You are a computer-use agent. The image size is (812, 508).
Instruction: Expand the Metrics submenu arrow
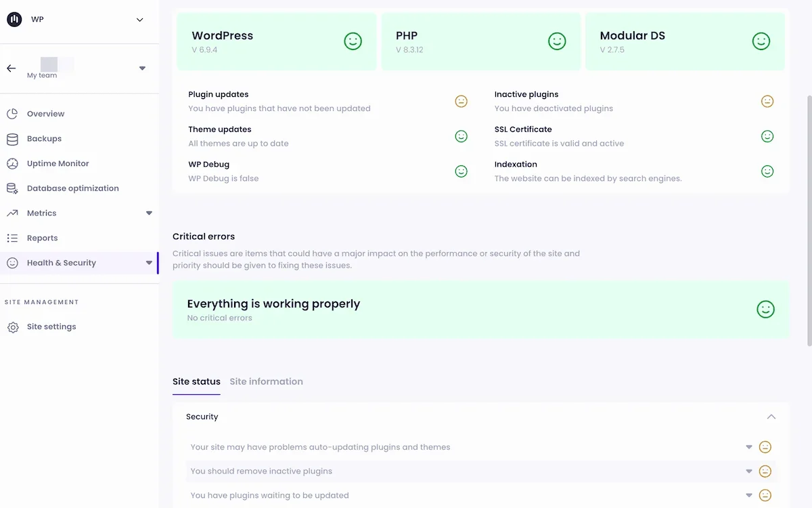[149, 213]
